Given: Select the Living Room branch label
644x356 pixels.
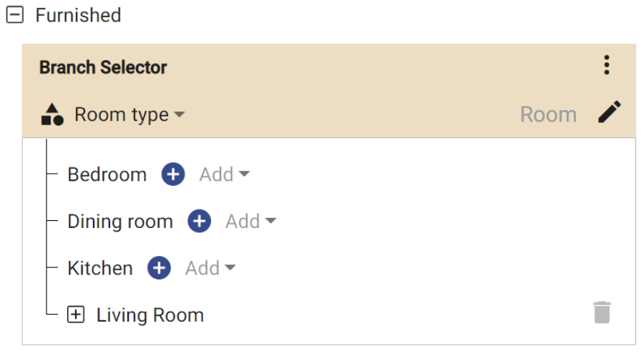Looking at the screenshot, I should 150,315.
